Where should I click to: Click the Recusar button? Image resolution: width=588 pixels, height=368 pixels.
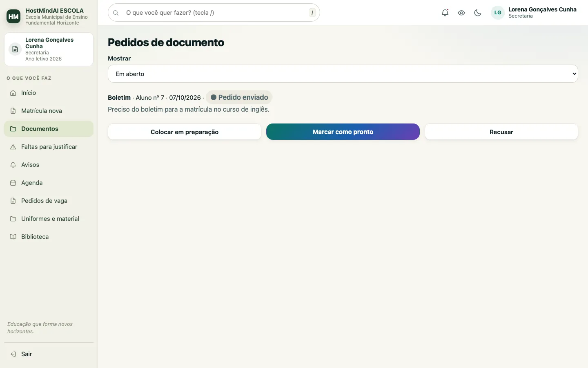point(501,132)
